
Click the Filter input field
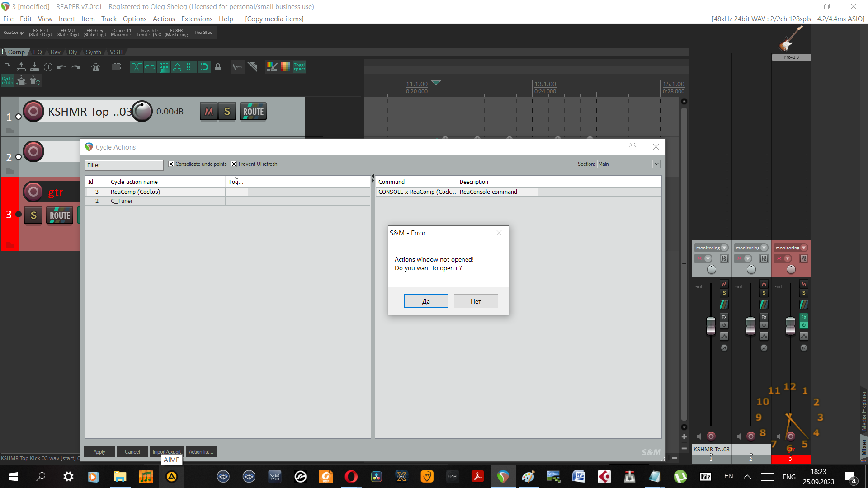point(124,165)
